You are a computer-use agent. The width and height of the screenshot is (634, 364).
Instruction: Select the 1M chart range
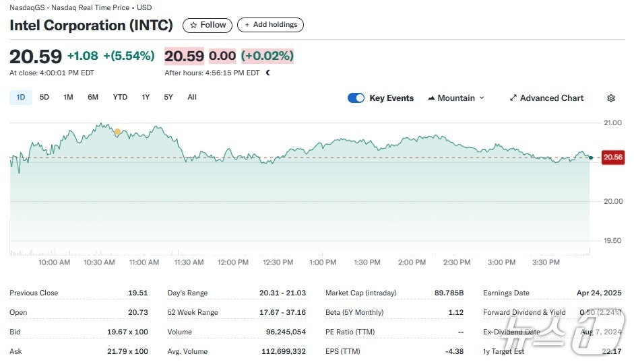pos(68,98)
